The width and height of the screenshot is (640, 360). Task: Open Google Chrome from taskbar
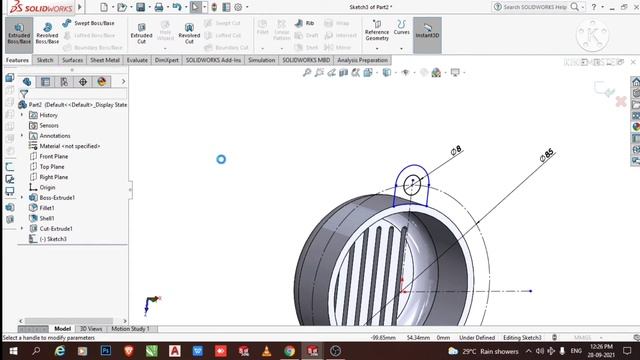tap(289, 351)
